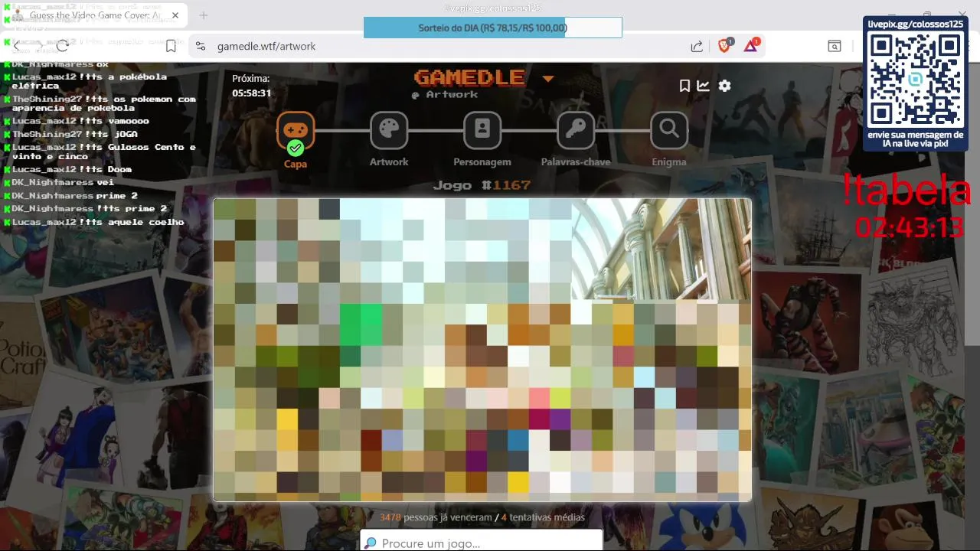Switch to the Guess the Video Game Cover tab
Screen dimensions: 980x551
[95, 15]
